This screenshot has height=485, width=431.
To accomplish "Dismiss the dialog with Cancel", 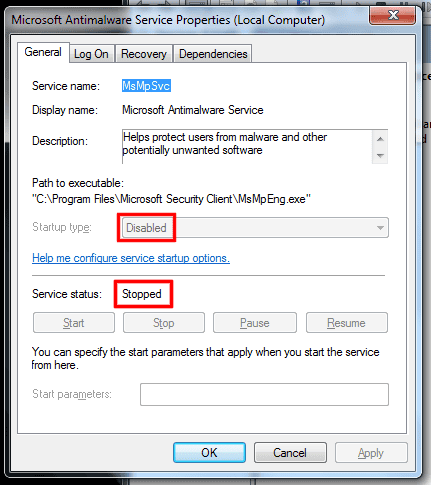I will click(x=290, y=453).
